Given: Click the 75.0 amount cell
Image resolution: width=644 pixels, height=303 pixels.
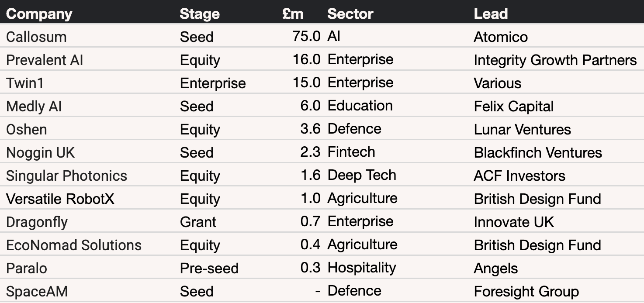Looking at the screenshot, I should [307, 36].
